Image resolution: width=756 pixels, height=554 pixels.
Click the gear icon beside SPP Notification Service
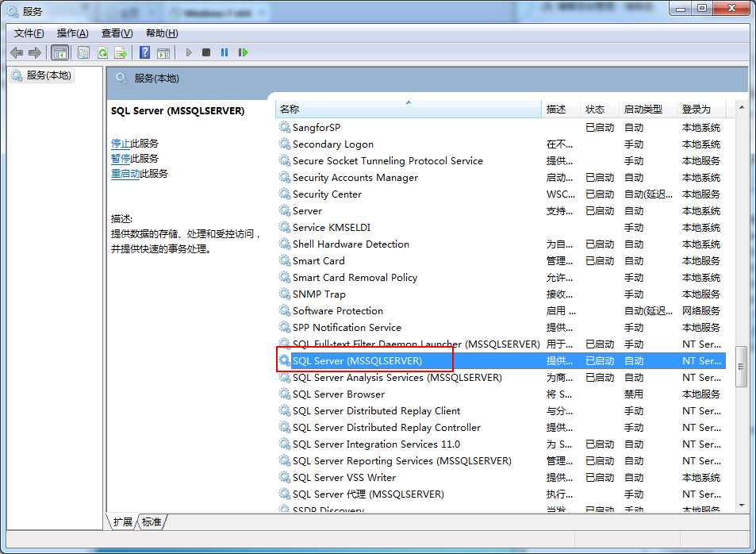click(x=285, y=327)
